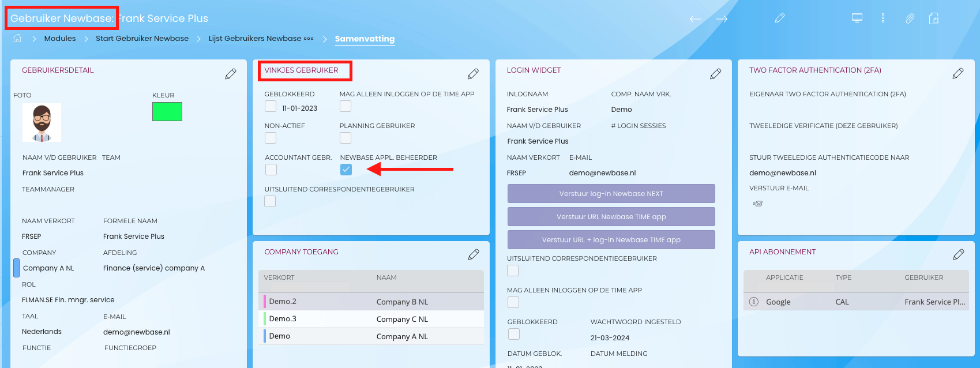Click the paperclip attachments icon

coord(910,18)
